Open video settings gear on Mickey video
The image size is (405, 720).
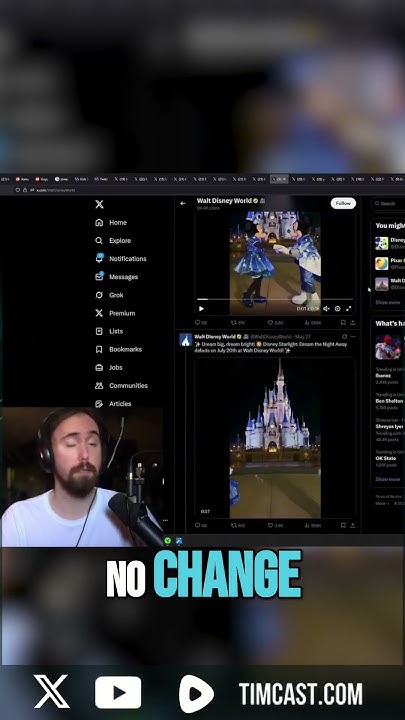[338, 309]
